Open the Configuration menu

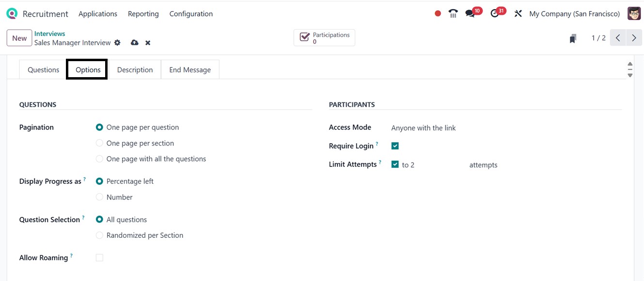pos(191,14)
